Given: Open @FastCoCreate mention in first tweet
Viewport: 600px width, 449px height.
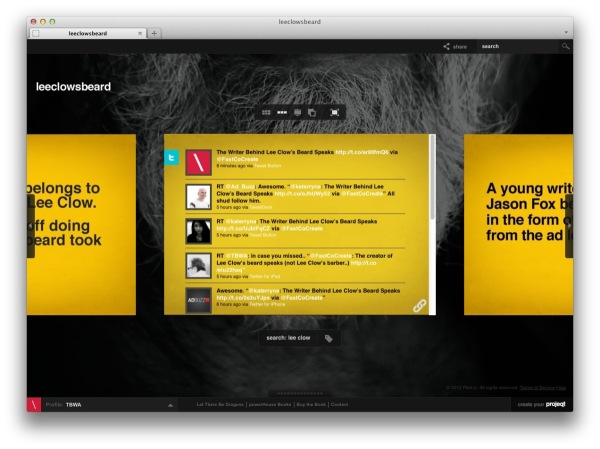Looking at the screenshot, I should [237, 159].
